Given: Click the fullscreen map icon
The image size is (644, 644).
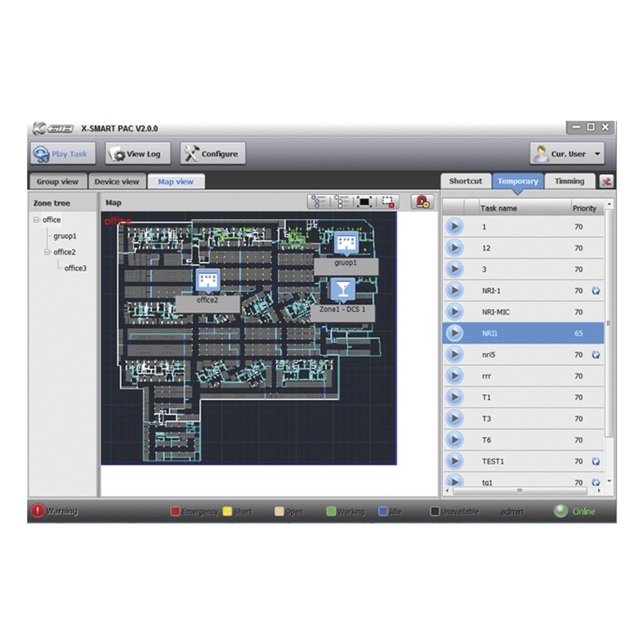Looking at the screenshot, I should [364, 202].
